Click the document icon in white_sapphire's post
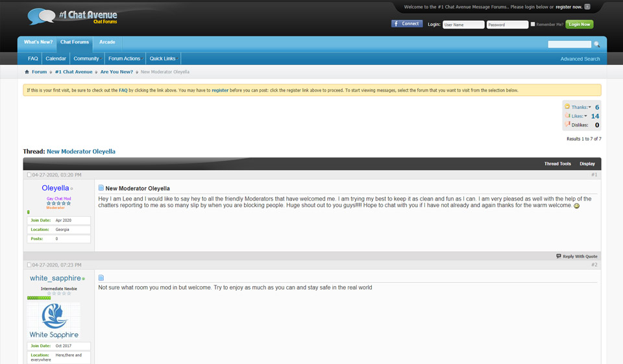623x364 pixels. coord(101,278)
